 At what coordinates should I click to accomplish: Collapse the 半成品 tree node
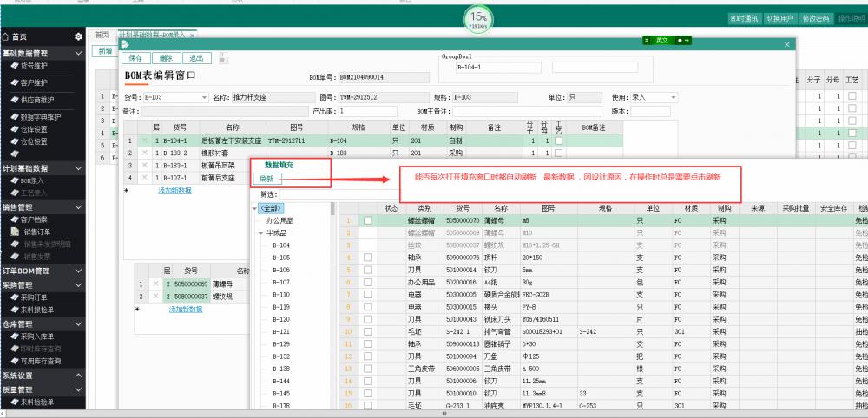tap(260, 233)
